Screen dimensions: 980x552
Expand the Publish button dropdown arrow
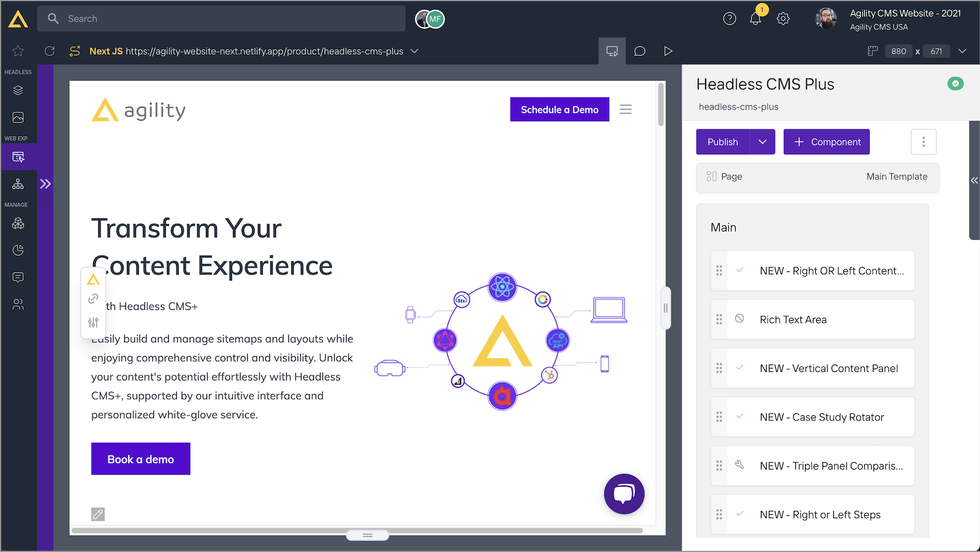pyautogui.click(x=763, y=142)
